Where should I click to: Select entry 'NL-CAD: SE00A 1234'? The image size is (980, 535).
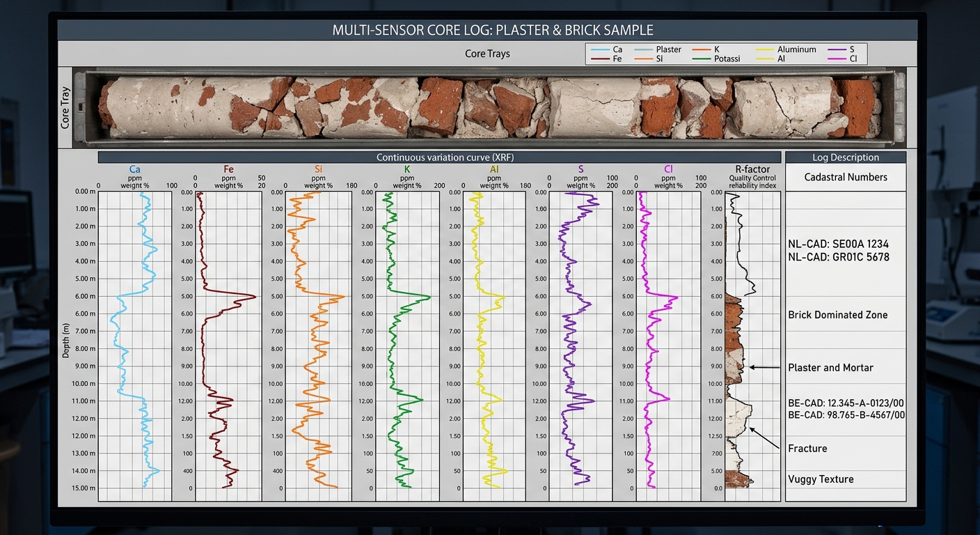coord(838,245)
